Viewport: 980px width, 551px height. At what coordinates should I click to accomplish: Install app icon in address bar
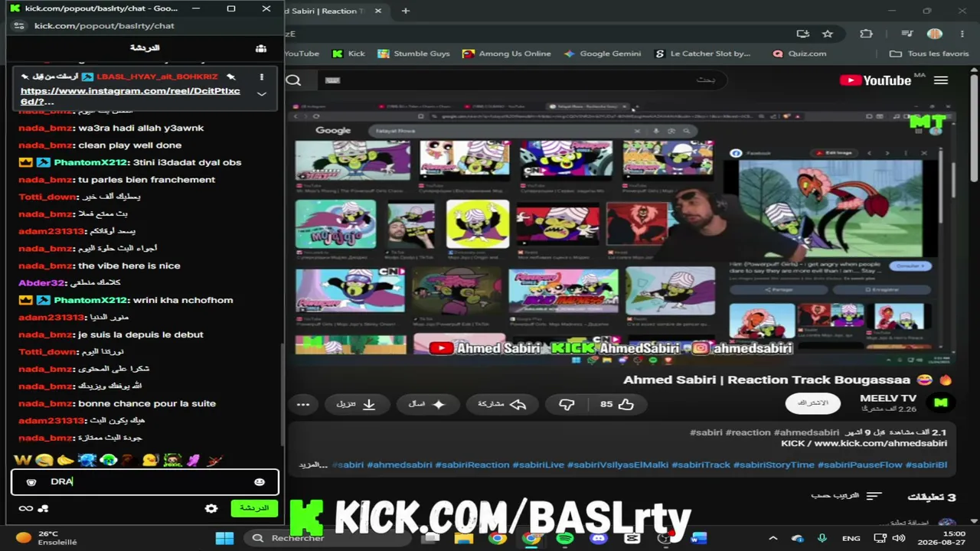pyautogui.click(x=803, y=34)
